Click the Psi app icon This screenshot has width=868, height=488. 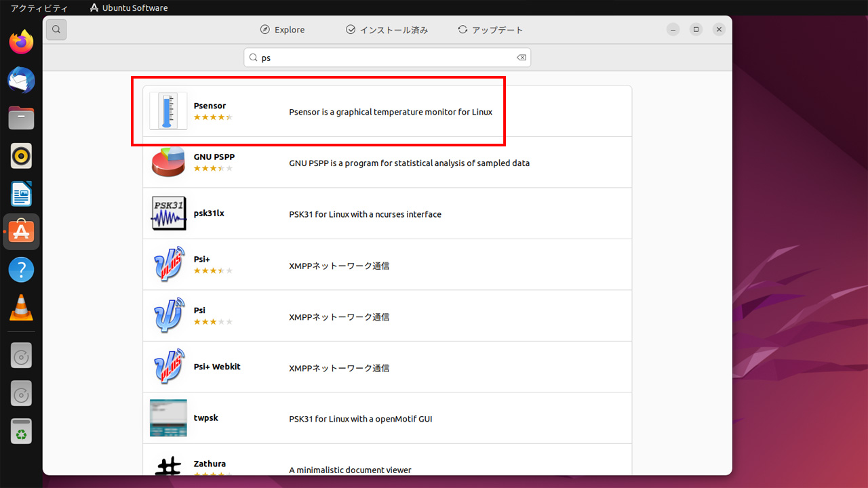168,316
